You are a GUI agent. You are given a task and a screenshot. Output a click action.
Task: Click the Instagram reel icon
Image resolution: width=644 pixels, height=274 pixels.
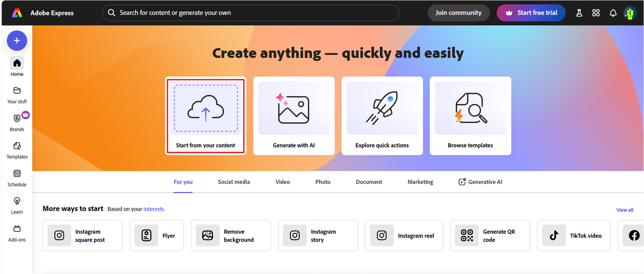point(382,235)
